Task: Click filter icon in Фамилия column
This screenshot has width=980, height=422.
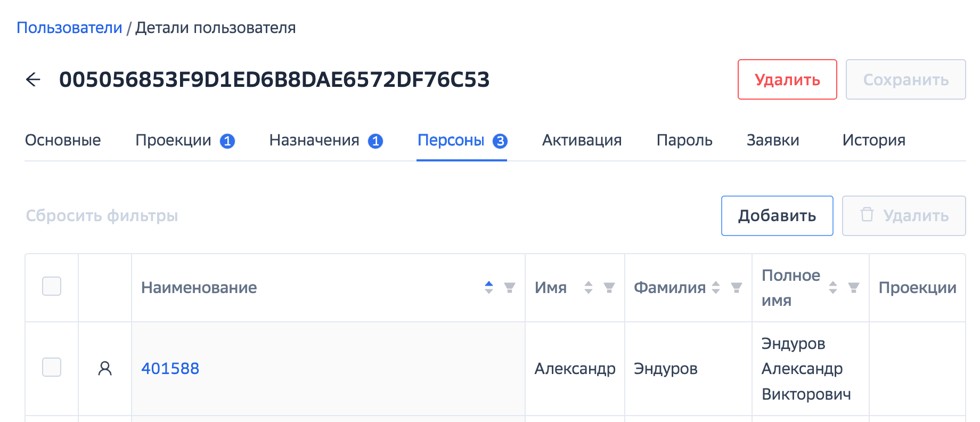Action: coord(737,288)
